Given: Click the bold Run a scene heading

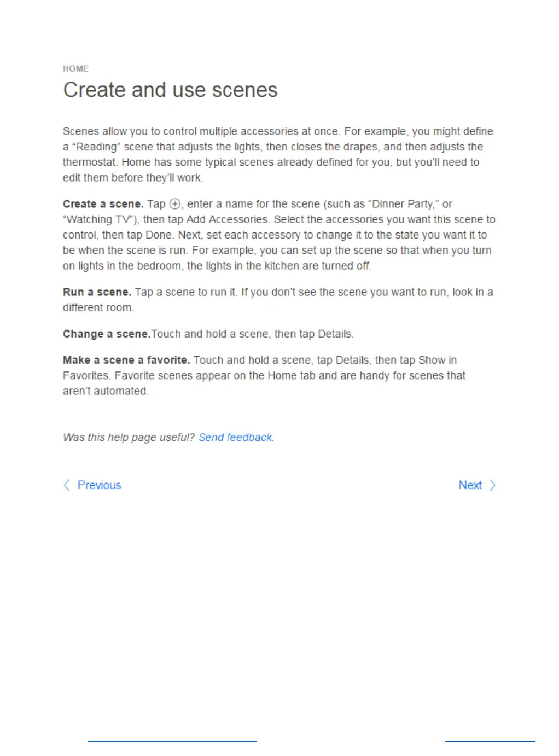Looking at the screenshot, I should pyautogui.click(x=97, y=292).
